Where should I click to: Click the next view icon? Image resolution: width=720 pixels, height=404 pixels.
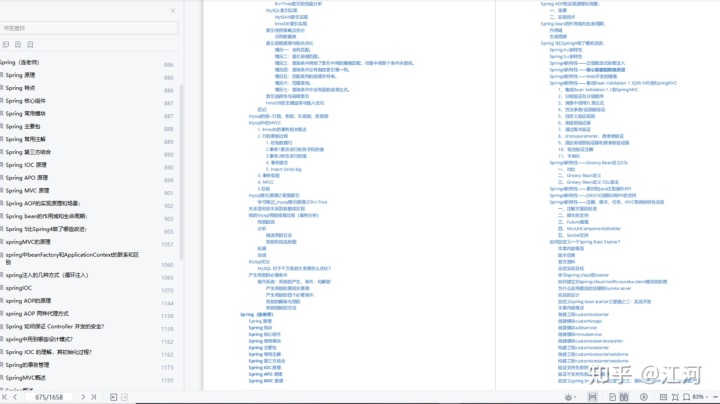tap(124, 397)
